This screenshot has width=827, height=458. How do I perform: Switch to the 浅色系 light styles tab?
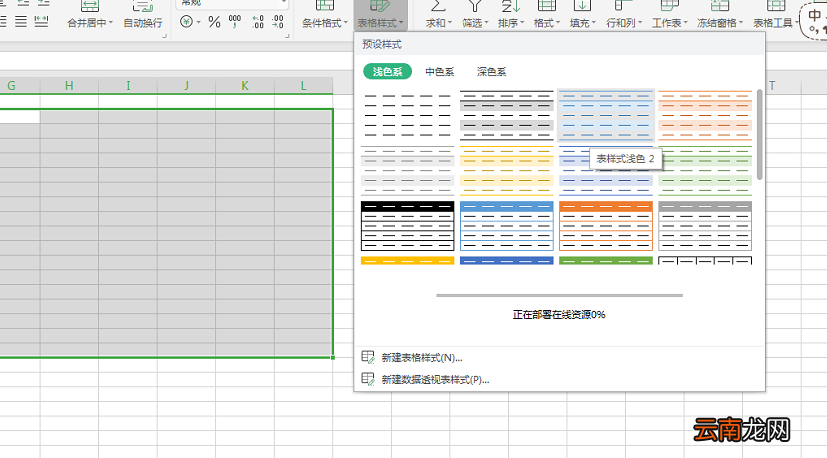coord(388,71)
